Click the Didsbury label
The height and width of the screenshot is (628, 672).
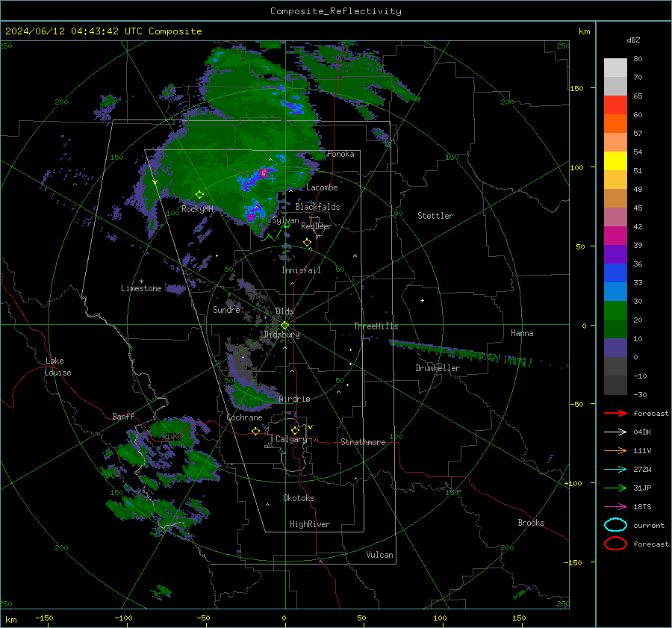click(x=281, y=335)
